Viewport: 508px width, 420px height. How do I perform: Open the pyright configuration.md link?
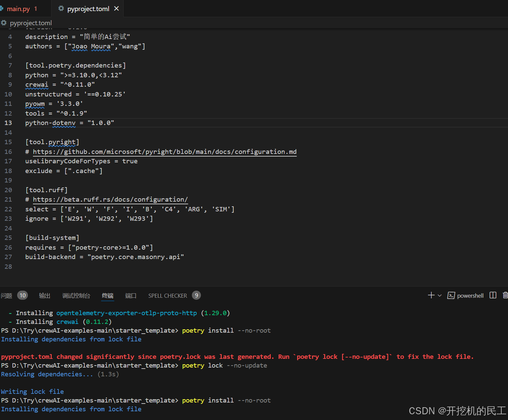(x=164, y=152)
